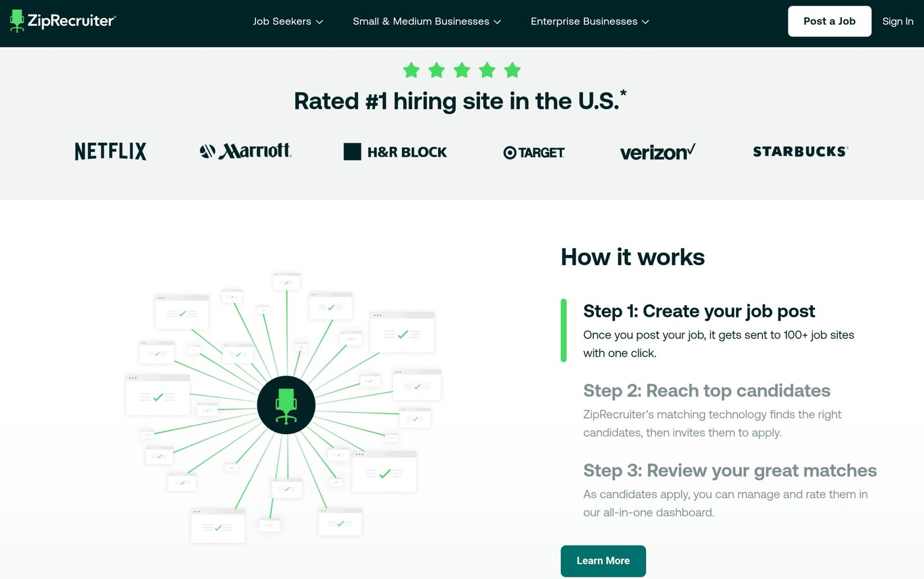Click the Post a Job button
Image resolution: width=924 pixels, height=579 pixels.
[x=829, y=21]
